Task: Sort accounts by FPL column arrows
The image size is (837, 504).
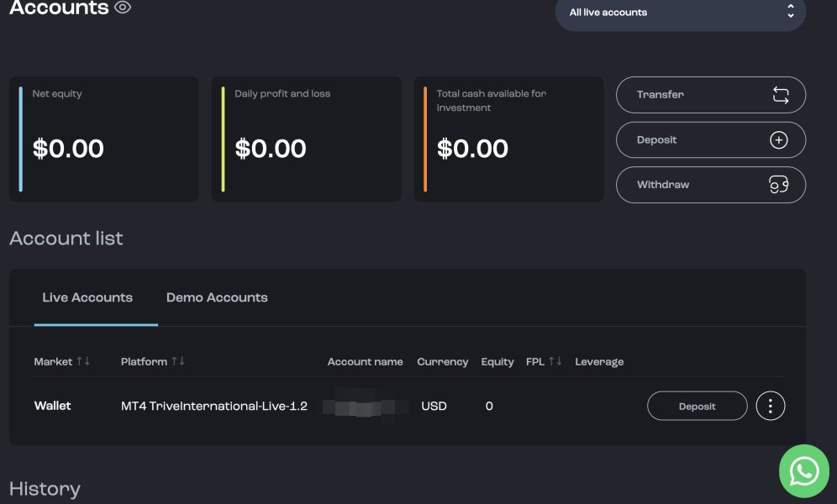Action: (555, 361)
